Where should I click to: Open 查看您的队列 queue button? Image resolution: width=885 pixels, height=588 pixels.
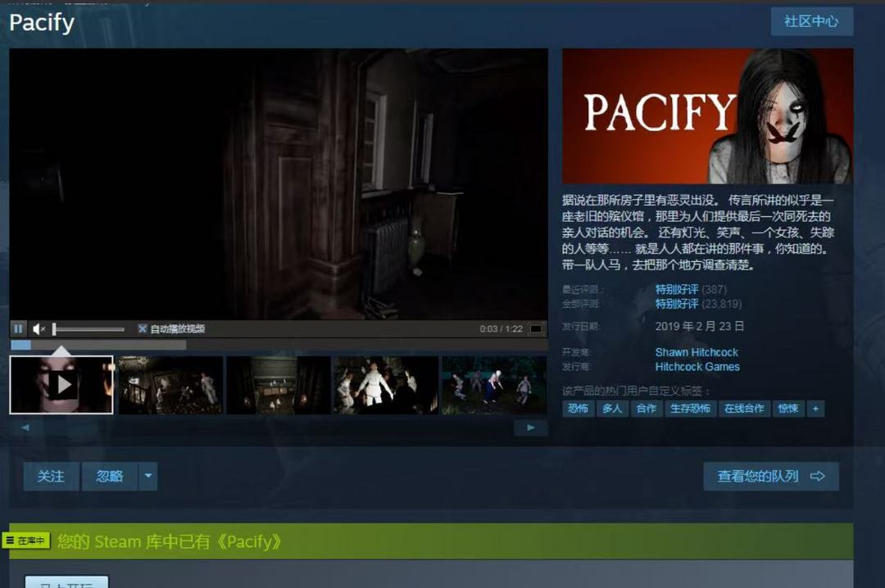pyautogui.click(x=771, y=477)
